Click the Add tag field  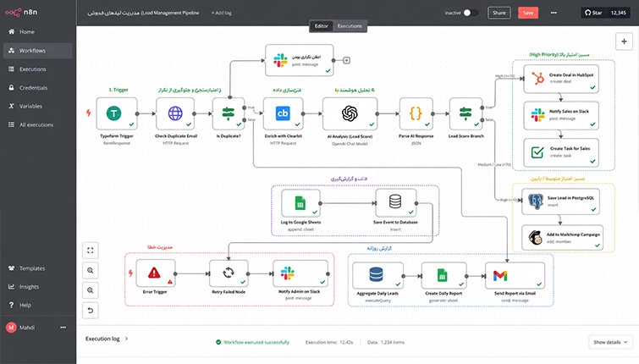pos(221,13)
